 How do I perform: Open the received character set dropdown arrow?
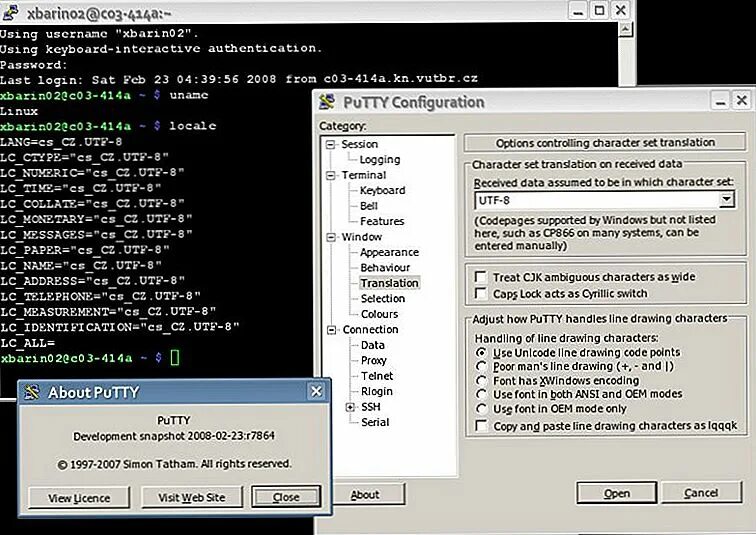click(727, 200)
